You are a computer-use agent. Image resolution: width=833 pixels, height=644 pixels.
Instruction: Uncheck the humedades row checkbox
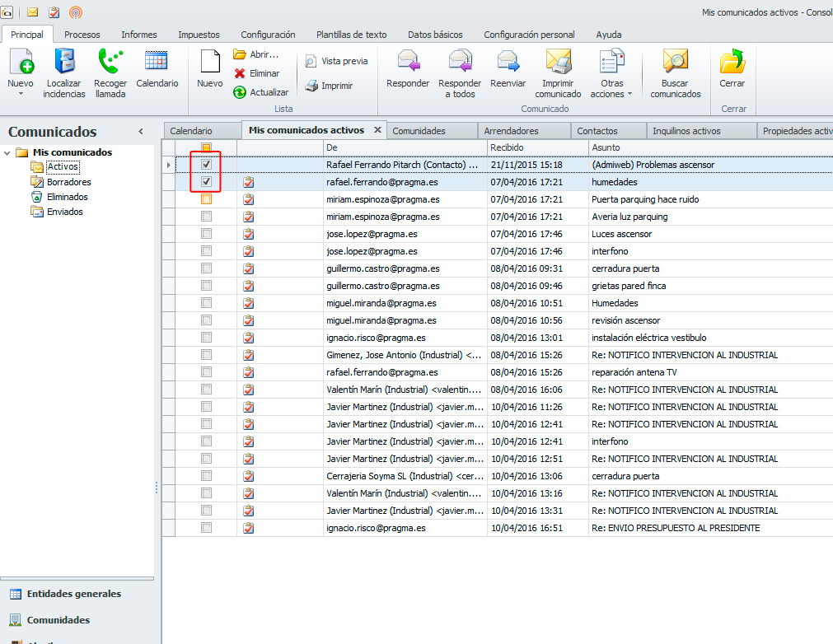(x=206, y=182)
